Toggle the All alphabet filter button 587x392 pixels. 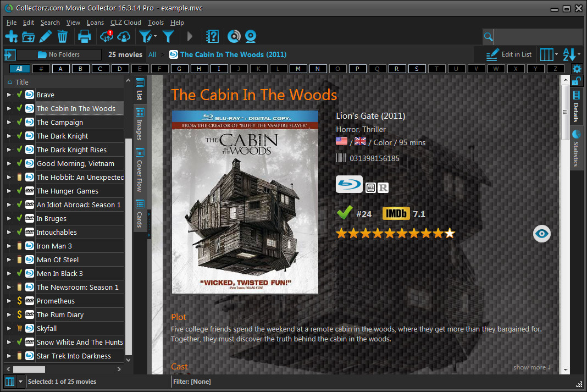pyautogui.click(x=19, y=69)
